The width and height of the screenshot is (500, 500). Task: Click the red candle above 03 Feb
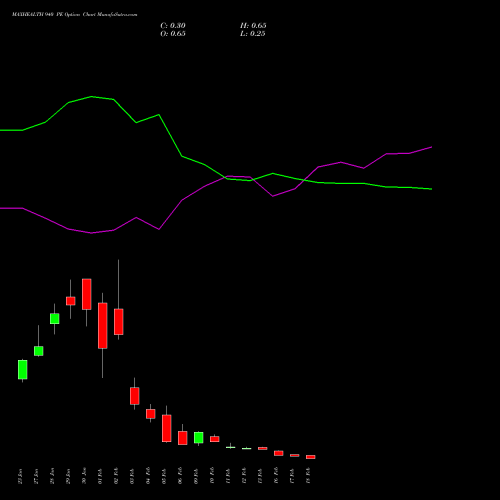[x=135, y=396]
